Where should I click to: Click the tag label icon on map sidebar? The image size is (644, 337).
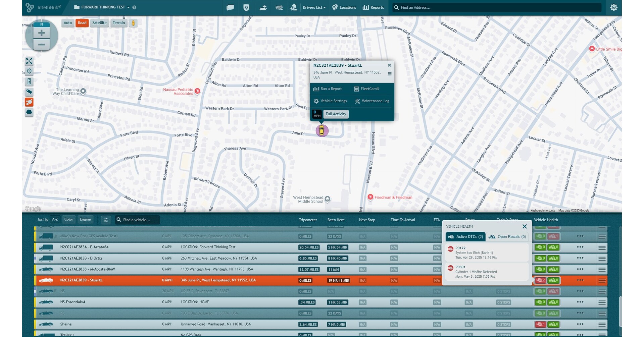pos(29,92)
